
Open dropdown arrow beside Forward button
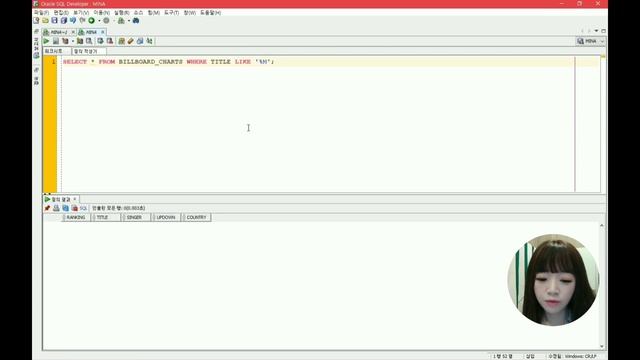(x=113, y=21)
